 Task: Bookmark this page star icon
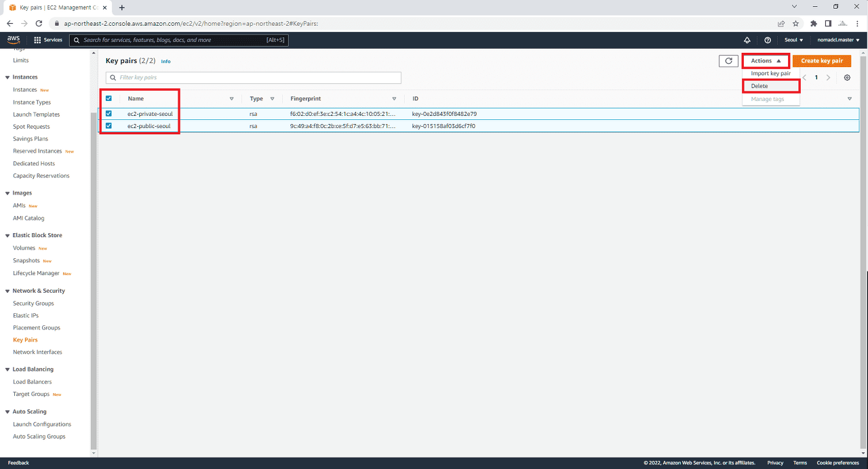click(x=795, y=23)
